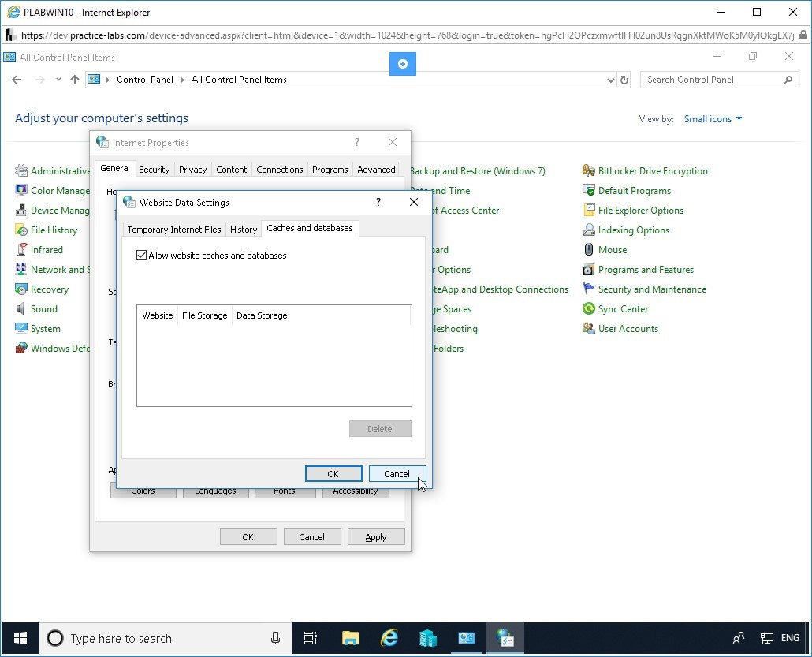Image resolution: width=812 pixels, height=657 pixels.
Task: Open the People icon in system tray
Action: click(x=739, y=638)
